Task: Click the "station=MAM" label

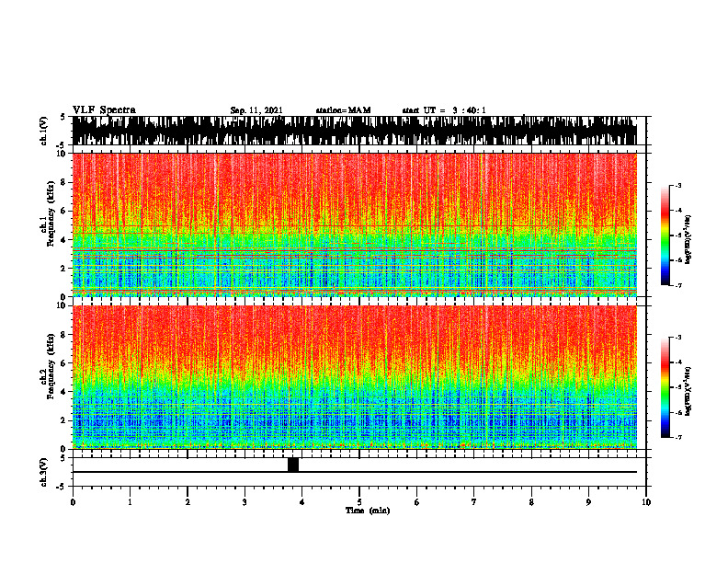Action: pos(343,110)
